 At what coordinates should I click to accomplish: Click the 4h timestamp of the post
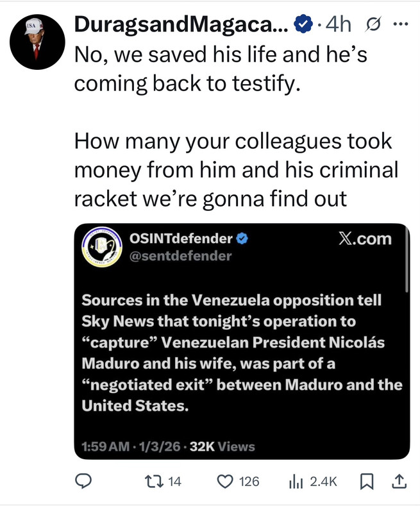coord(338,24)
